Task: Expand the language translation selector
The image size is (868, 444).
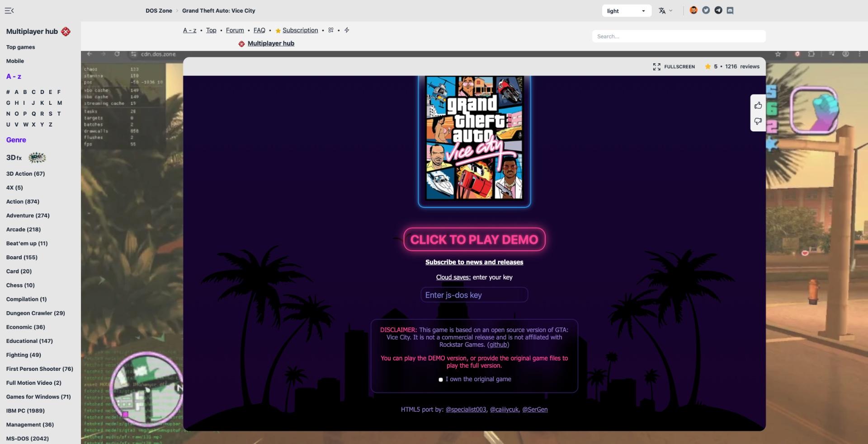Action: coord(665,11)
